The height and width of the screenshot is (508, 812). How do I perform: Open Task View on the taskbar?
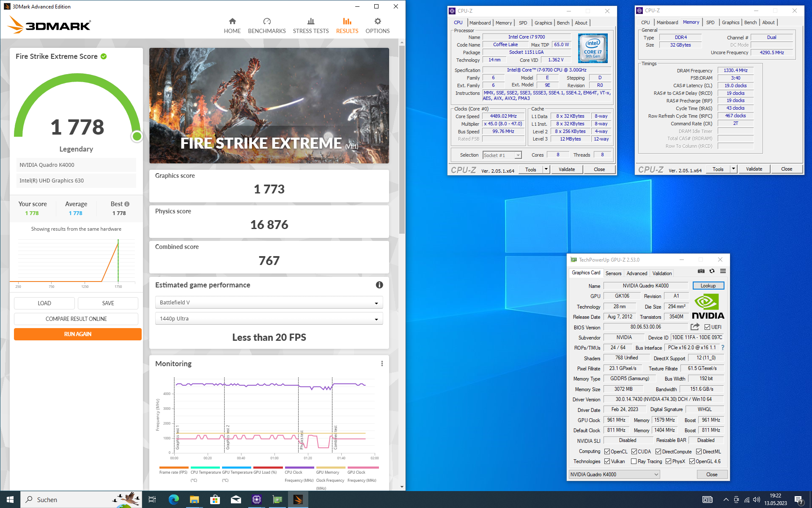[x=152, y=500]
